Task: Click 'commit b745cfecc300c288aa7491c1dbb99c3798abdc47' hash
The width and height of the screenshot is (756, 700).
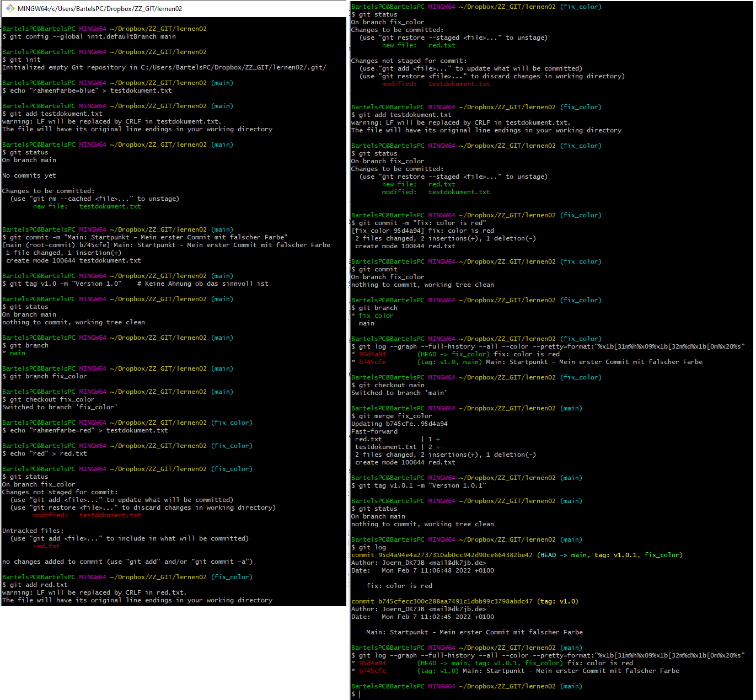Action: (442, 601)
